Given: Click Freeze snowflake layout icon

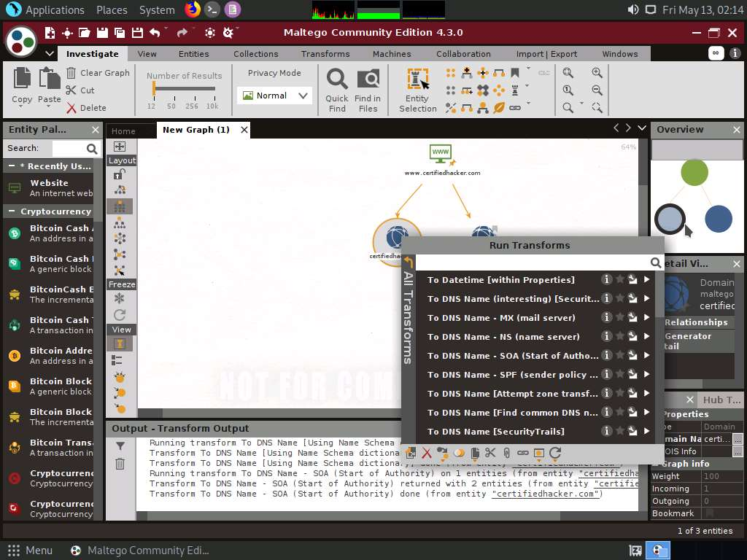Looking at the screenshot, I should (x=119, y=298).
